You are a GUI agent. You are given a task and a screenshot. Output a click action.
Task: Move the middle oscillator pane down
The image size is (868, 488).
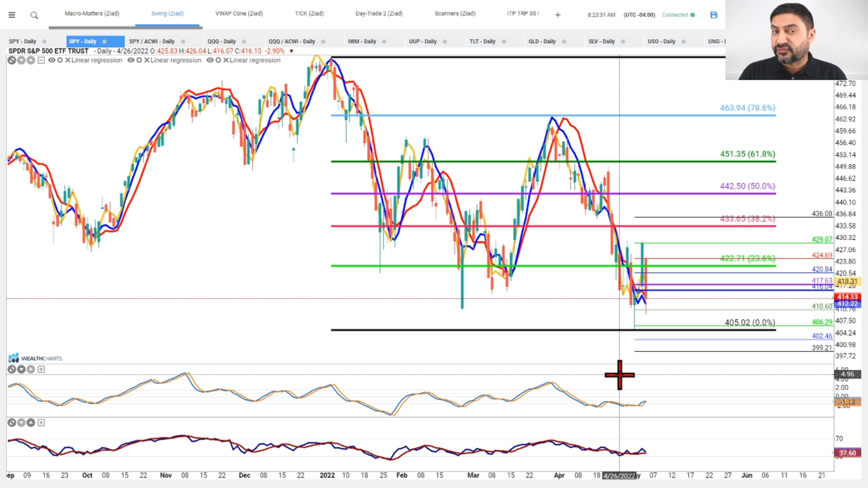click(x=21, y=369)
